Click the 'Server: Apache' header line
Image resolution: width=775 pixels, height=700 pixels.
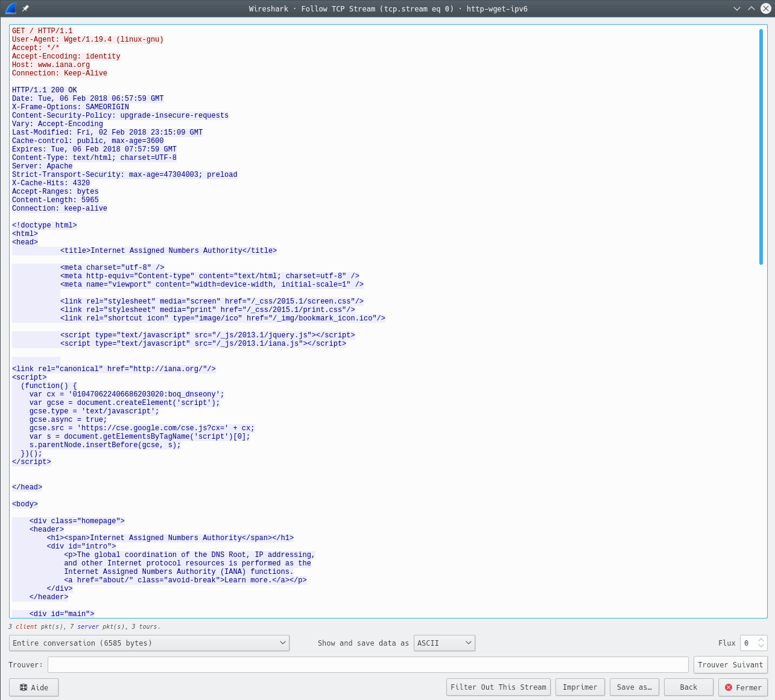point(42,166)
